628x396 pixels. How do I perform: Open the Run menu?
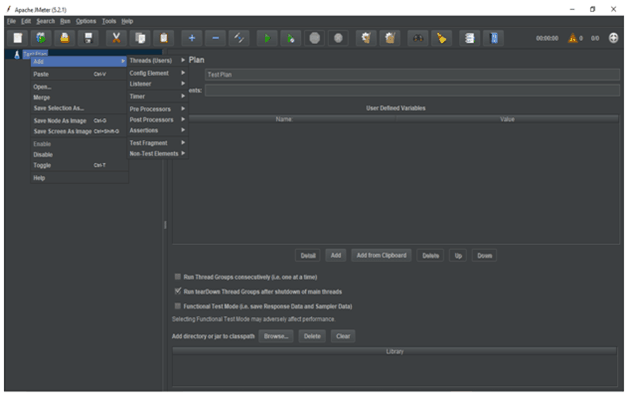coord(65,21)
